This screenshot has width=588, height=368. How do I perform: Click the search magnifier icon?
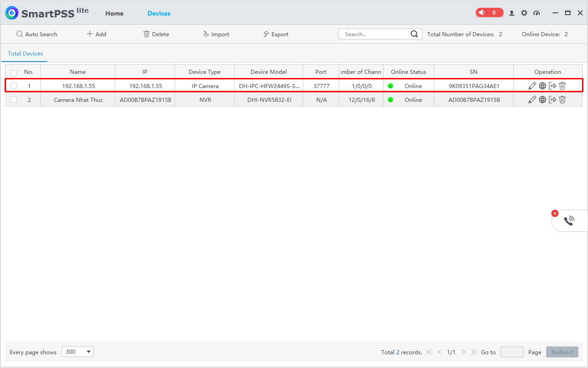(414, 34)
